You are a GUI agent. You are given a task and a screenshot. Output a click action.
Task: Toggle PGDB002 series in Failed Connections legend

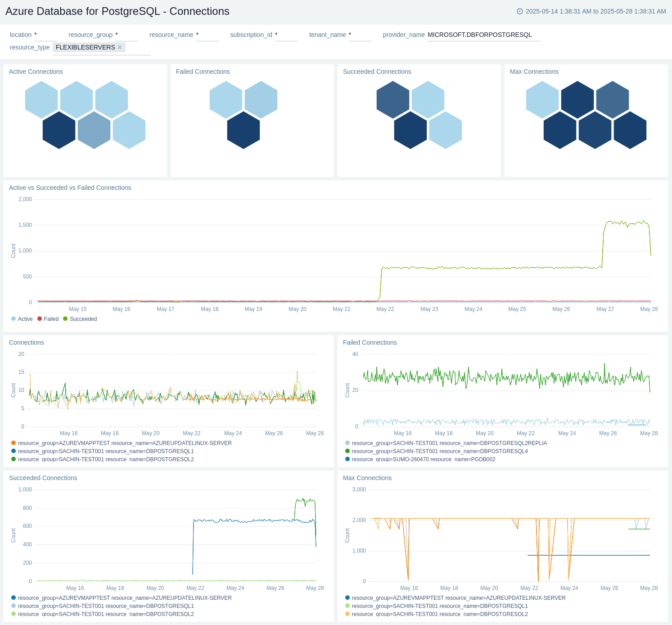420,459
